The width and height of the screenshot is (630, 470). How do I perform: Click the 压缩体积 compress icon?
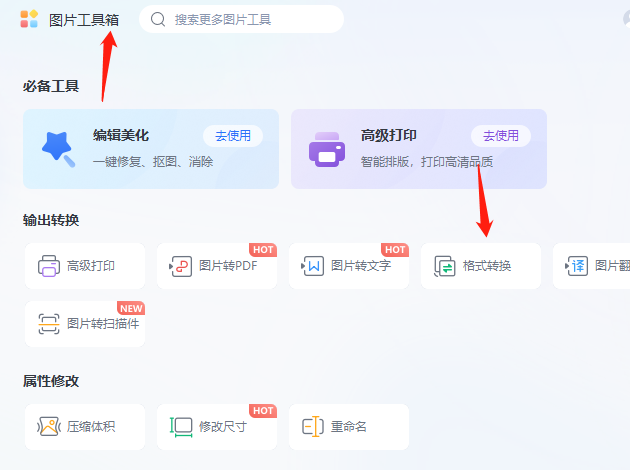point(49,427)
